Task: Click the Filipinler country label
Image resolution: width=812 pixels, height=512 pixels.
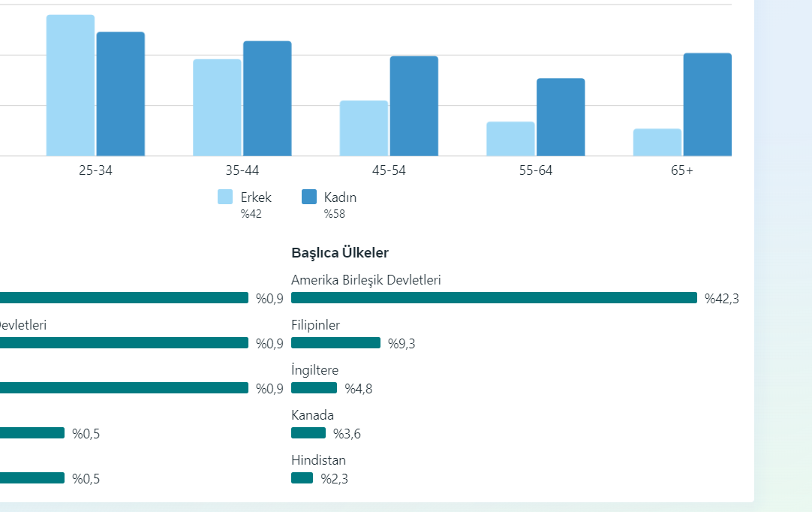Action: [315, 325]
